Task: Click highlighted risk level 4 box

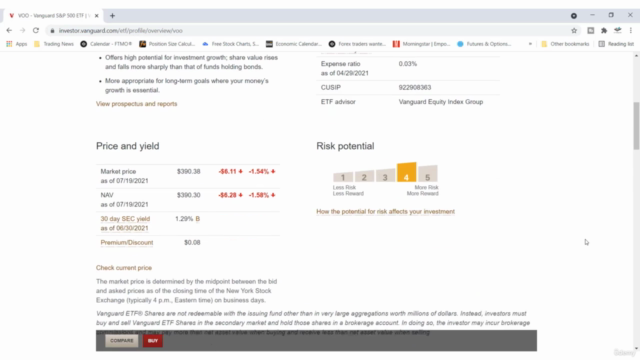Action: [x=407, y=172]
